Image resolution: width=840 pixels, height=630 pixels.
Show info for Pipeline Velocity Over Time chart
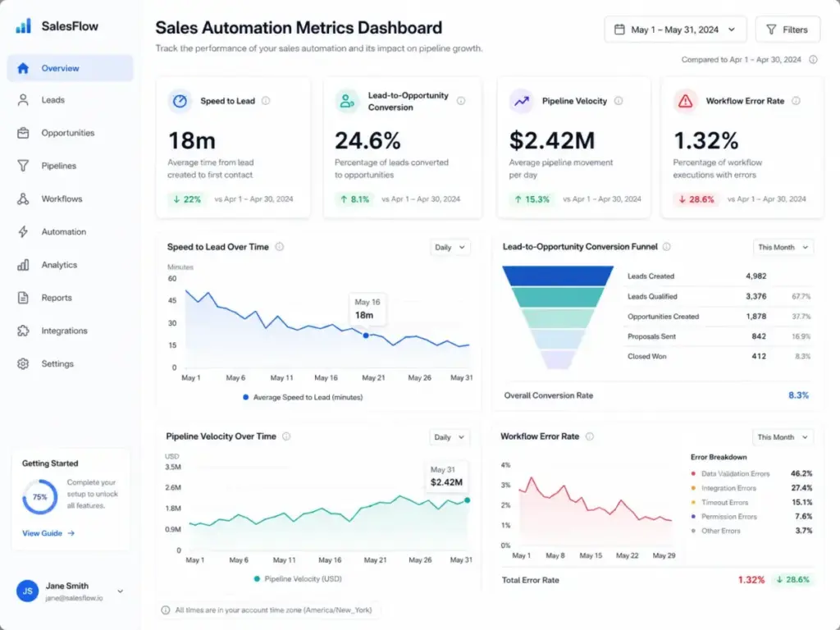286,436
